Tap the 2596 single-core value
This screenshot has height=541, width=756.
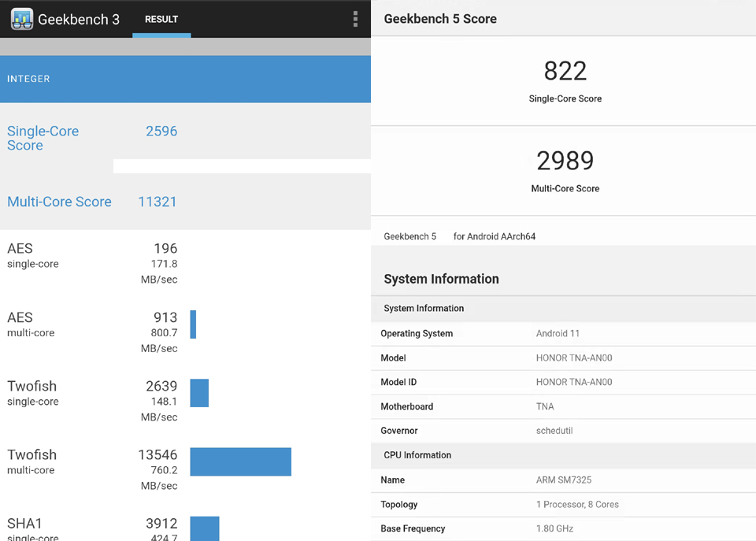(161, 132)
